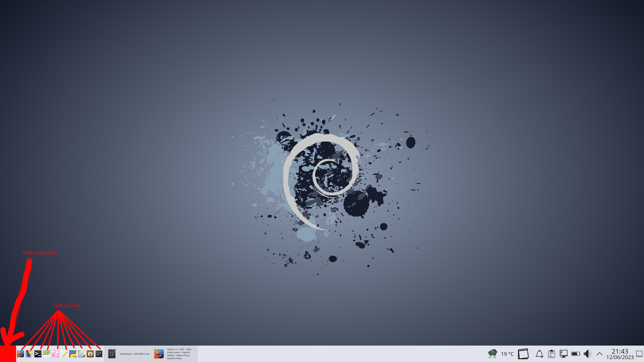Image resolution: width=644 pixels, height=362 pixels.
Task: Open the notifications bell icon
Action: pos(539,354)
